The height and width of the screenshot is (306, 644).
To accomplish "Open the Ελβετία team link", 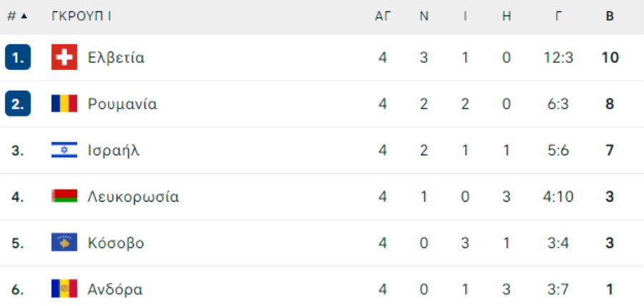I will coord(116,57).
